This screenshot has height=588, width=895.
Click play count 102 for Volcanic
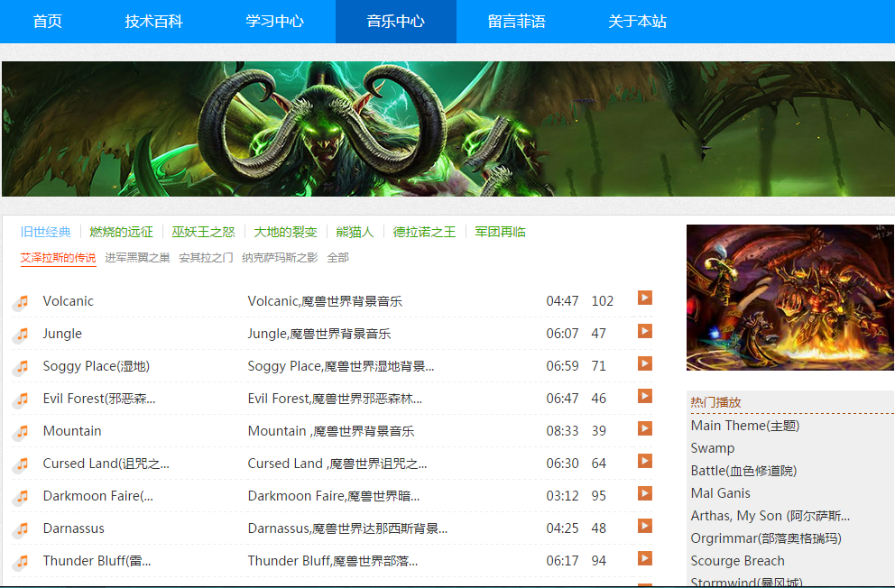[602, 301]
